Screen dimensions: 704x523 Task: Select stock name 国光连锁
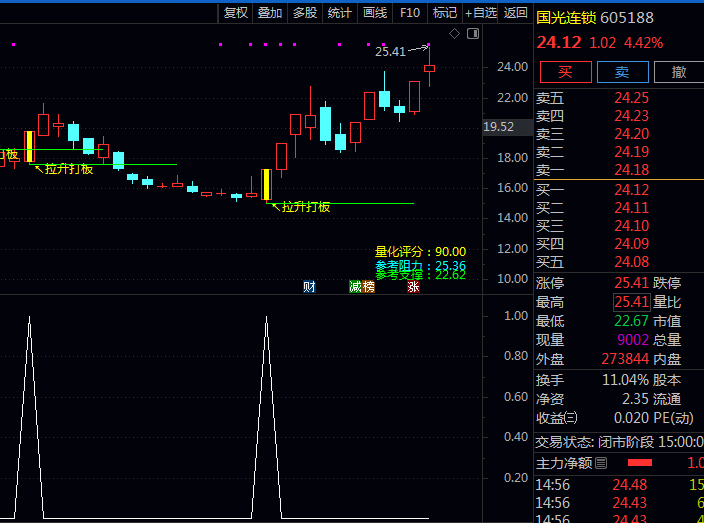(566, 18)
